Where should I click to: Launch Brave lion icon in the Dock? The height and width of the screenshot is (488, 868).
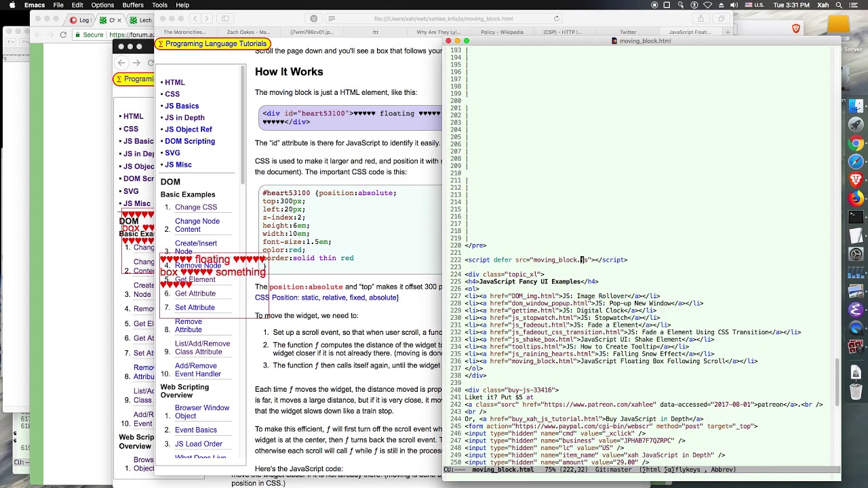(x=856, y=180)
